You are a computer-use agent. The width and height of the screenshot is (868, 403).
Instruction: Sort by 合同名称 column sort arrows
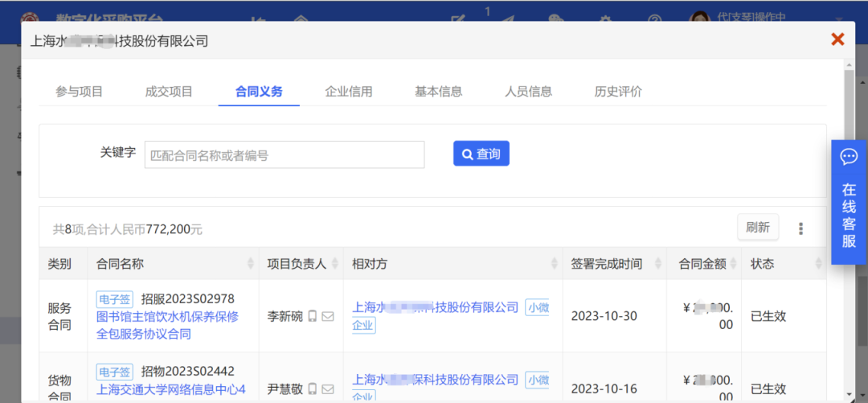[251, 264]
